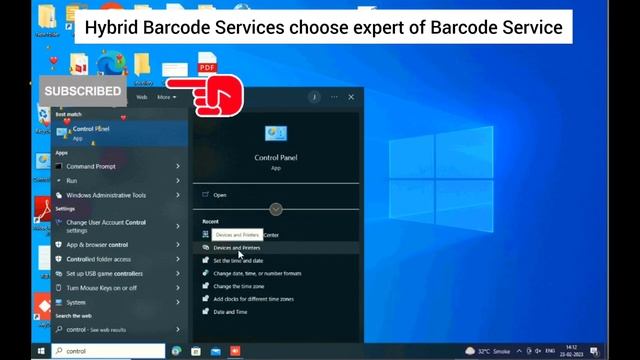Click App & browser control shield icon

coord(59,244)
